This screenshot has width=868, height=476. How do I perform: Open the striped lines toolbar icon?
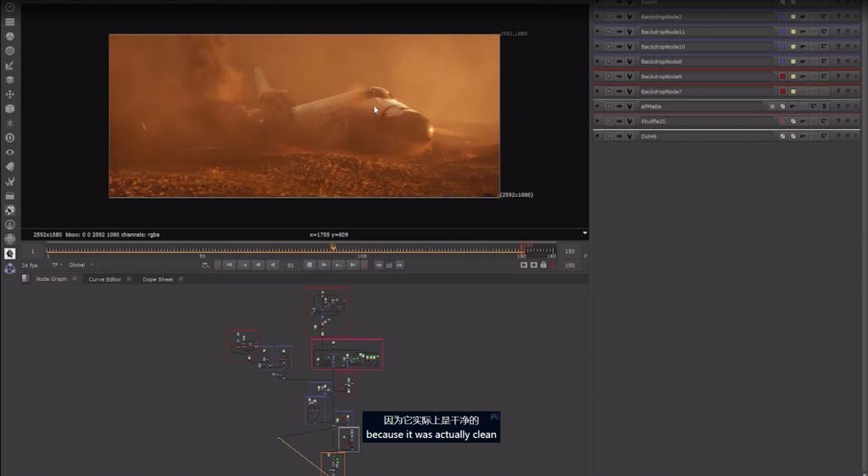(x=9, y=21)
